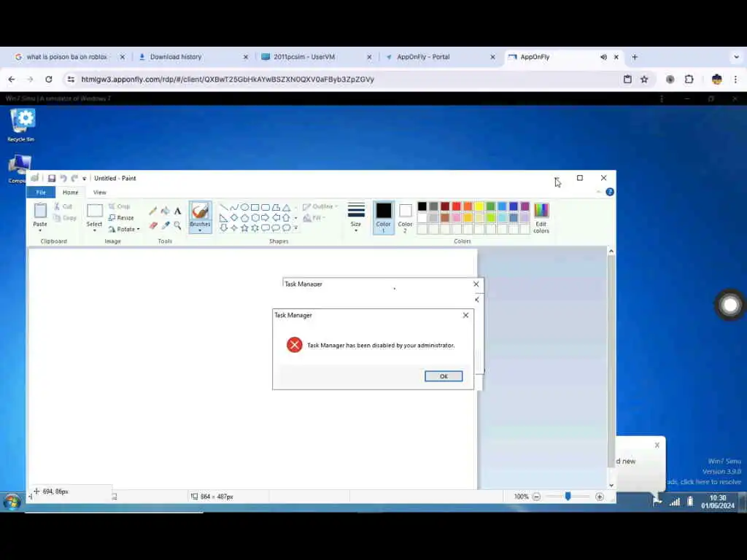Click the zoom out minus button
This screenshot has height=560, width=747.
(536, 497)
